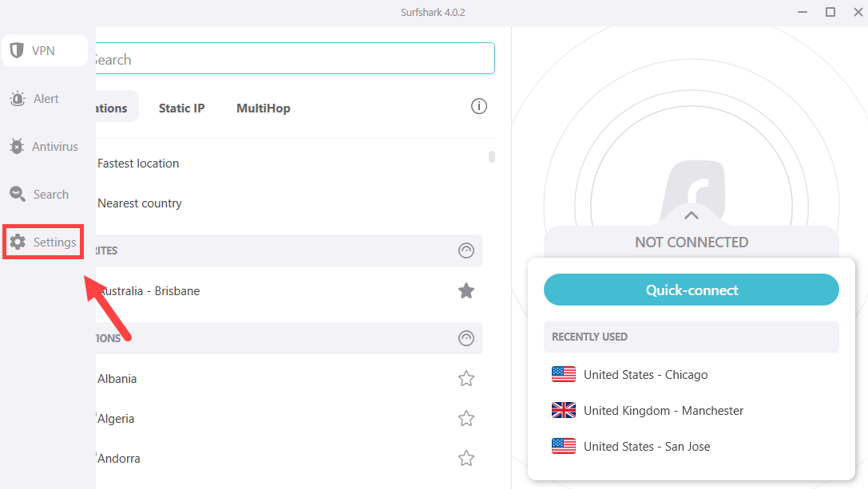
Task: Open the VPN section in sidebar
Action: click(x=44, y=50)
